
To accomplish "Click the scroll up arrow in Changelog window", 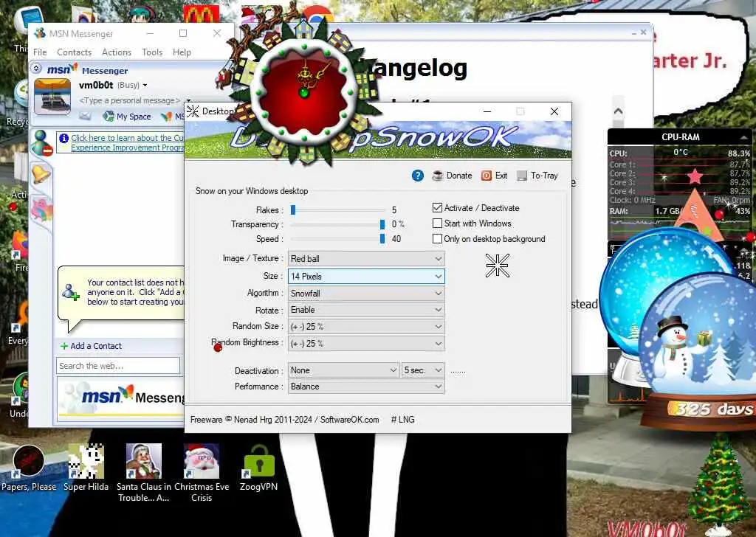I will tap(618, 111).
